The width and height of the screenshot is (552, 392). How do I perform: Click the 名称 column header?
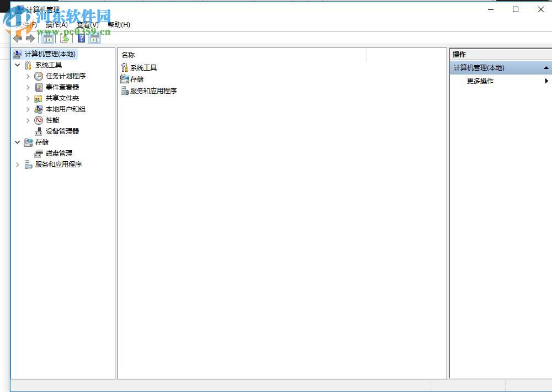pos(128,55)
